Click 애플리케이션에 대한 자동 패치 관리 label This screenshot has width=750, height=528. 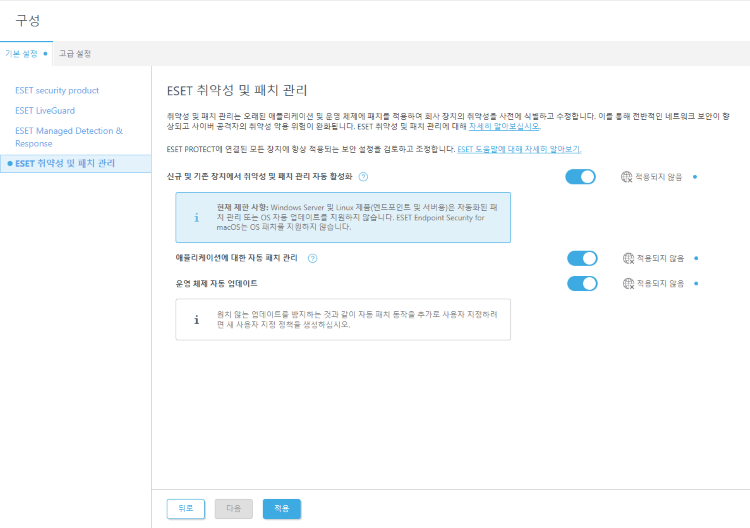(237, 258)
